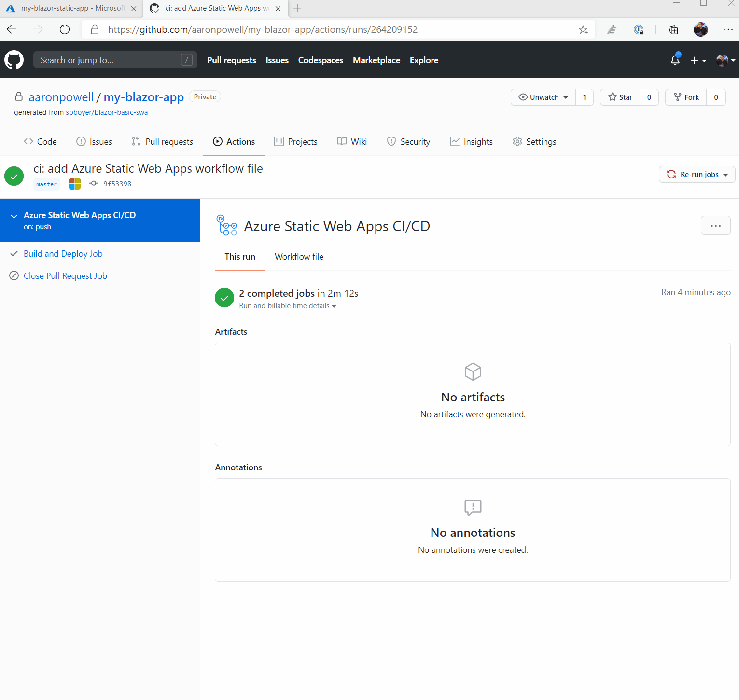Open the Unwatch dropdown
The width and height of the screenshot is (739, 700).
[x=543, y=97]
